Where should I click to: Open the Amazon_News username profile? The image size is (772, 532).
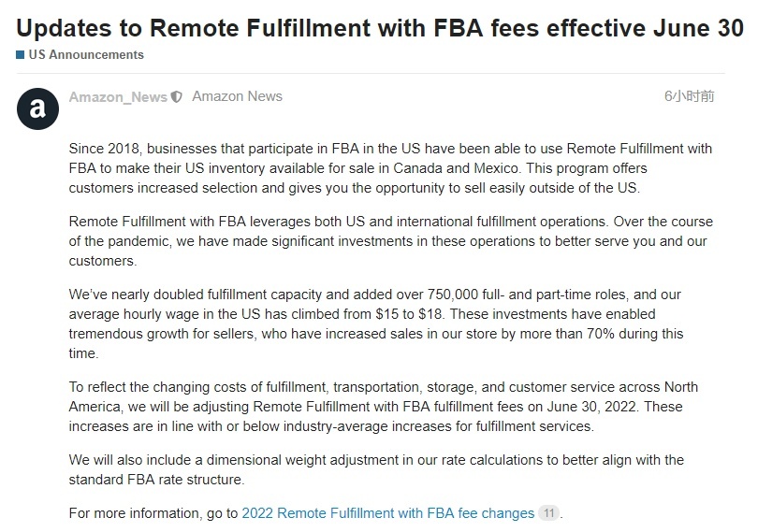pyautogui.click(x=118, y=97)
